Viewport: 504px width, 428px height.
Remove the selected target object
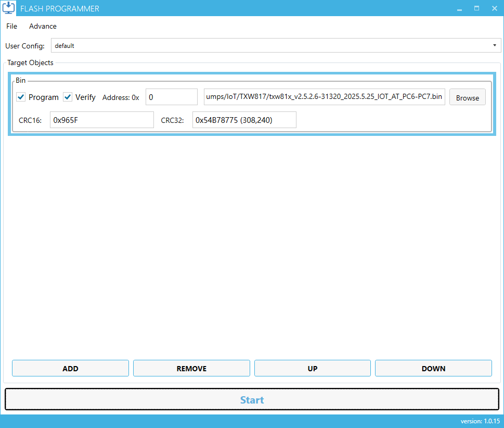coord(191,369)
